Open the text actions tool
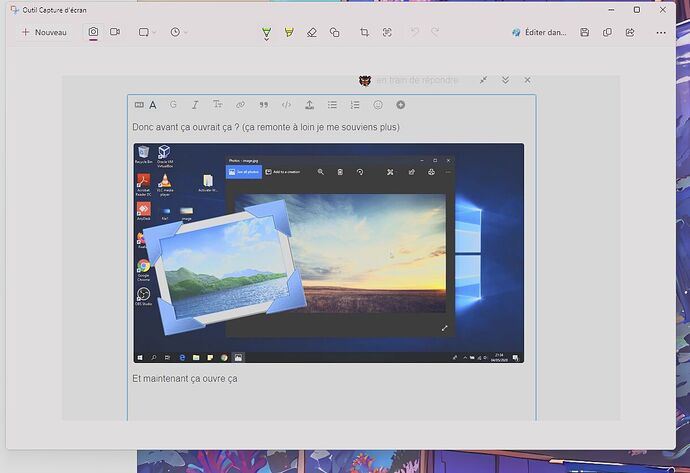 coord(387,33)
